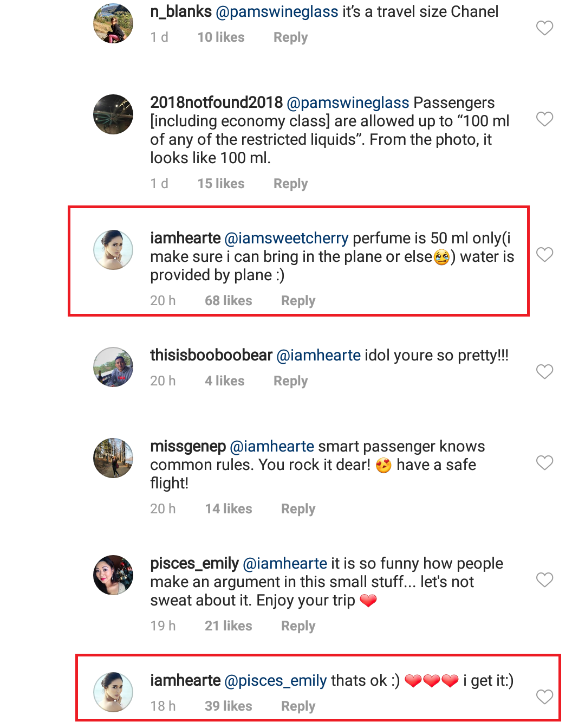The height and width of the screenshot is (728, 585).
Task: Open the @iamsweetcherry mention link
Action: tap(286, 238)
